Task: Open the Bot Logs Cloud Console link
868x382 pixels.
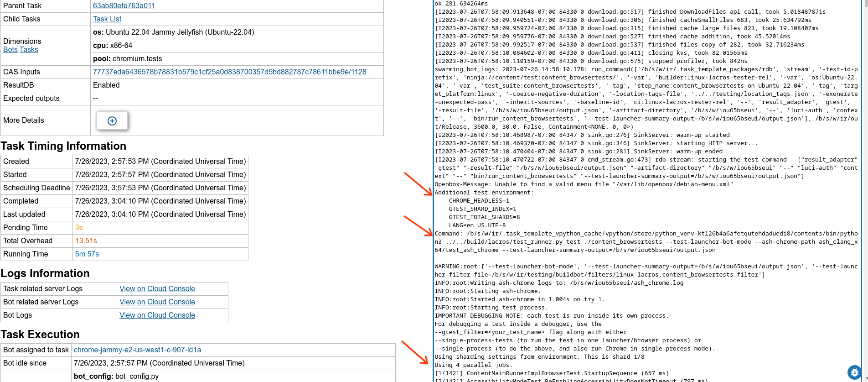Action: point(157,315)
